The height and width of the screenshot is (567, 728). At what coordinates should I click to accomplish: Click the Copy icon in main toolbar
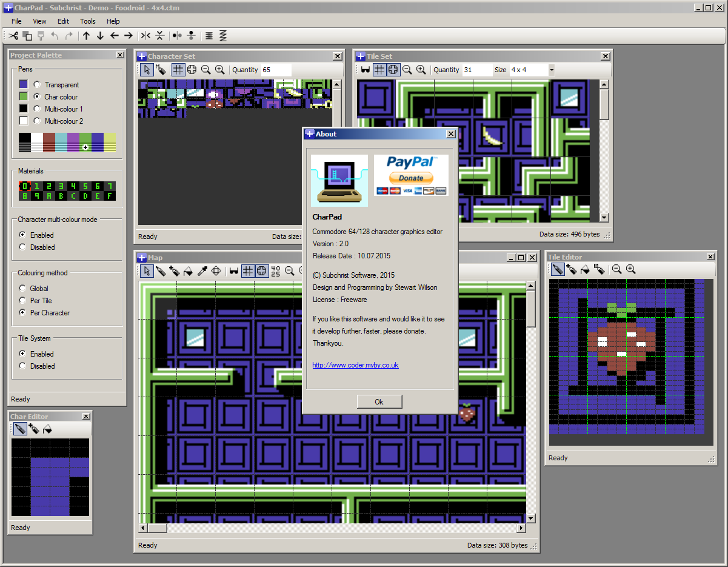tap(27, 36)
